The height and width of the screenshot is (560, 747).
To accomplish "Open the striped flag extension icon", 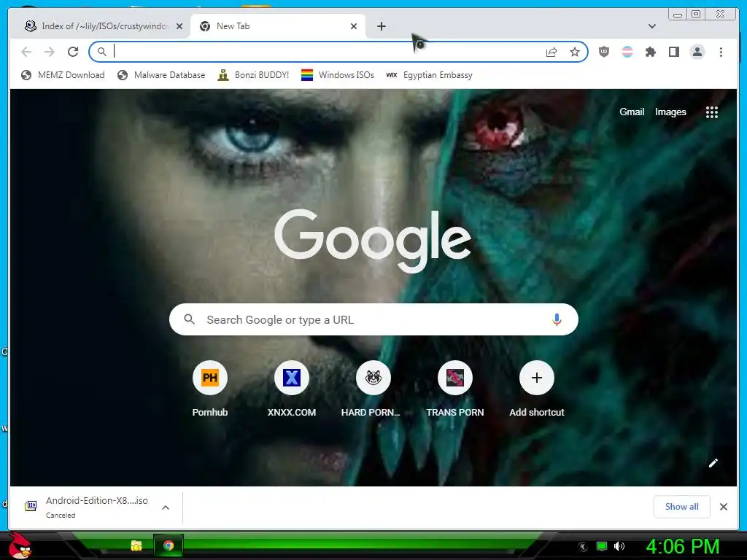I will point(627,52).
